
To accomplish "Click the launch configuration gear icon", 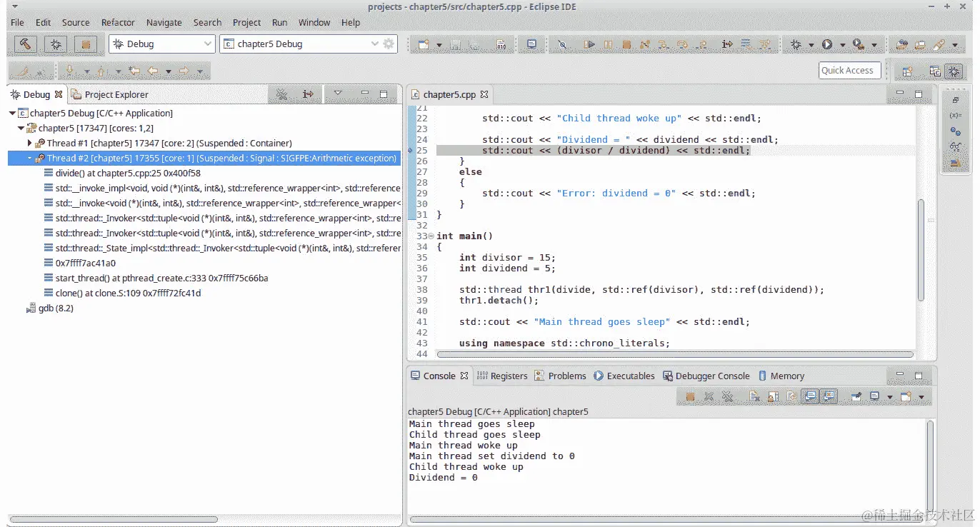I will [x=389, y=44].
